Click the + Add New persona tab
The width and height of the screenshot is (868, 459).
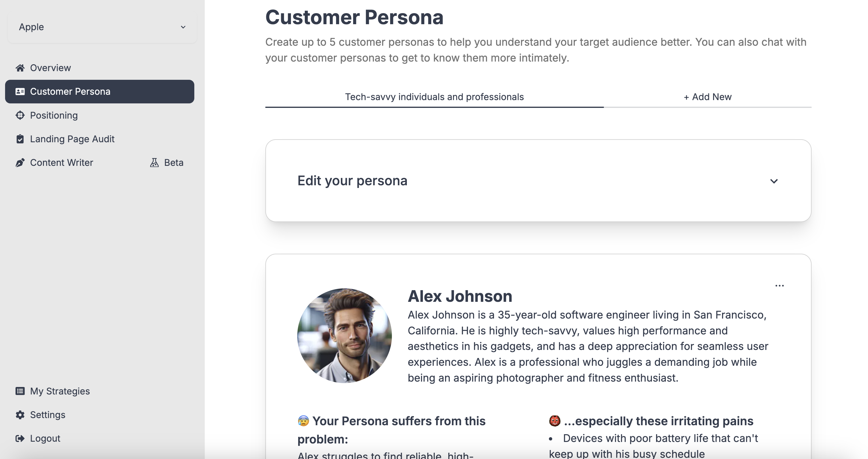click(x=707, y=97)
